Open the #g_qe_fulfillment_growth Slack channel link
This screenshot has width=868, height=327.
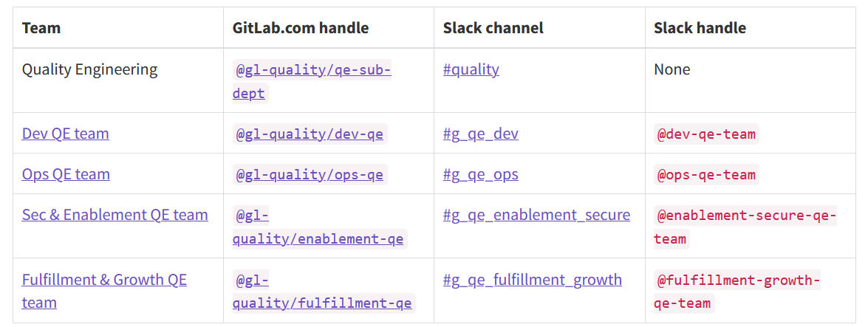533,280
